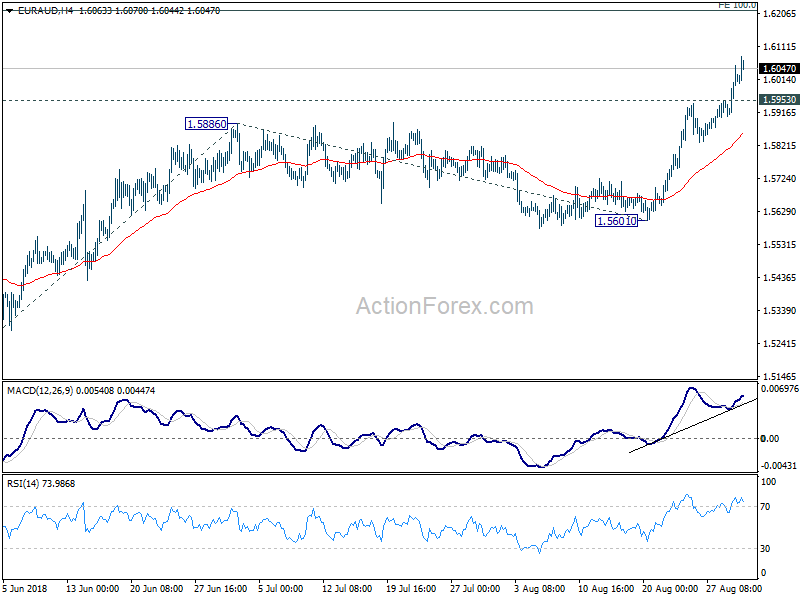Image resolution: width=800 pixels, height=600 pixels.
Task: Click the MACD scale value -0.00431
Action: pos(778,466)
